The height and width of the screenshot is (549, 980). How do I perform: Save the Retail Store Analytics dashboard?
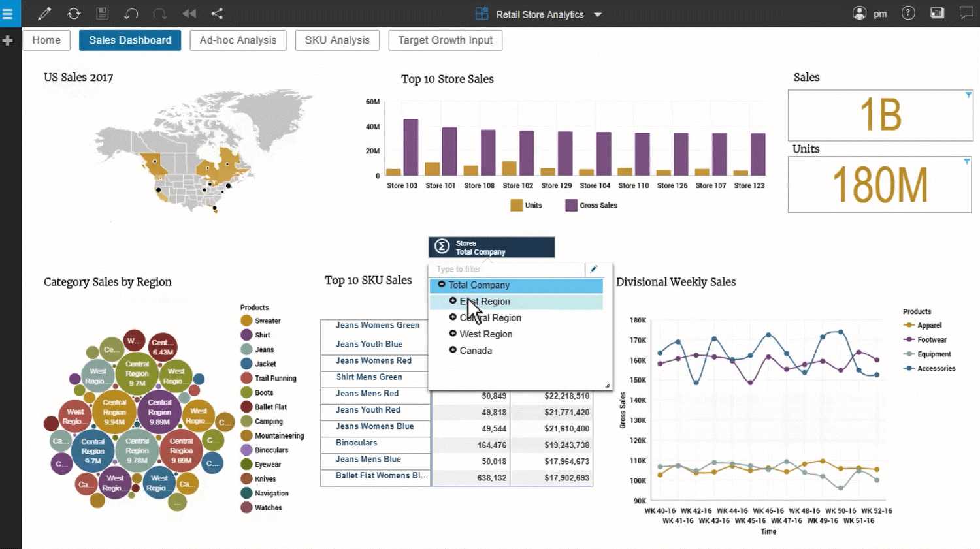pos(102,14)
